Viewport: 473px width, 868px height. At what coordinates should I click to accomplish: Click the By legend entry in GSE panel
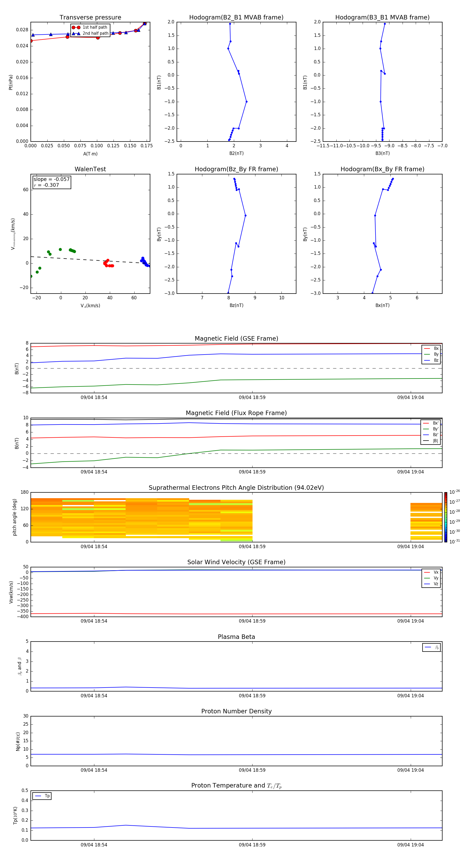click(431, 355)
